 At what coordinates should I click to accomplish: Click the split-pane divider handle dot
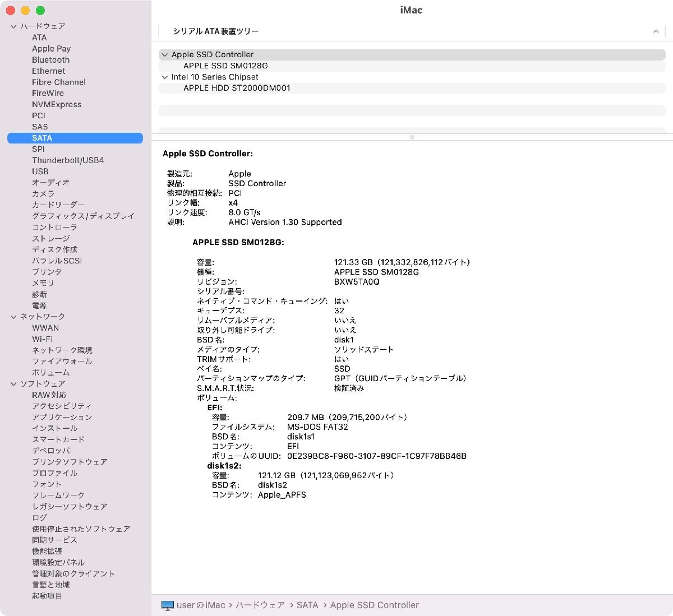click(412, 137)
